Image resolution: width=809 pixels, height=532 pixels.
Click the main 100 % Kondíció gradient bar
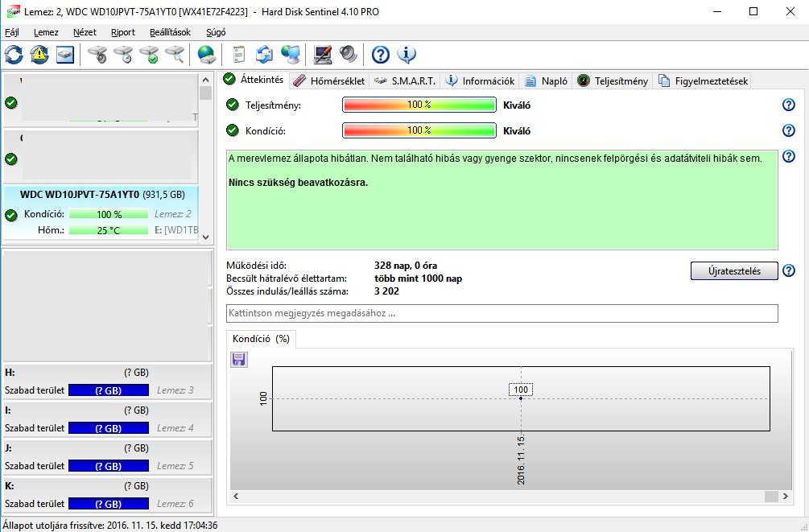click(419, 130)
